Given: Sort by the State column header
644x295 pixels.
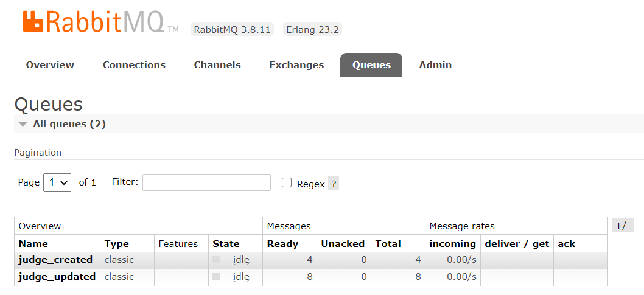Looking at the screenshot, I should pos(226,244).
